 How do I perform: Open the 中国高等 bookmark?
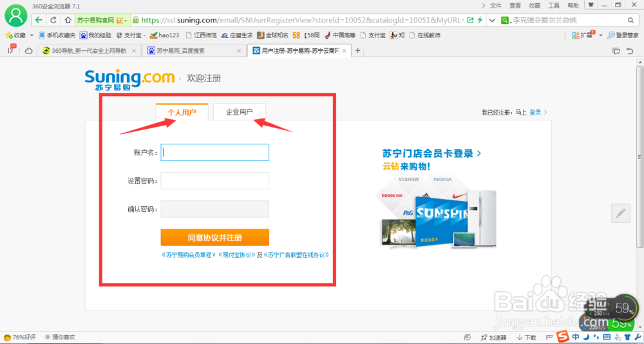coord(339,35)
